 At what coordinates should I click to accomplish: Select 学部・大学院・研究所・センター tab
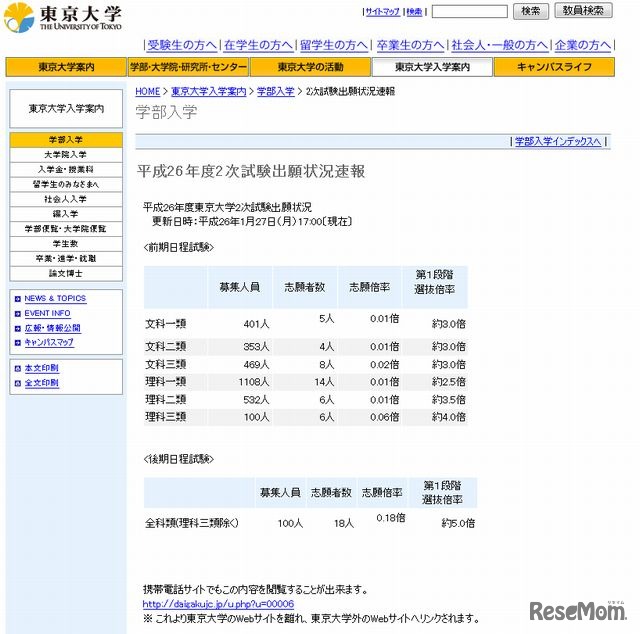189,67
